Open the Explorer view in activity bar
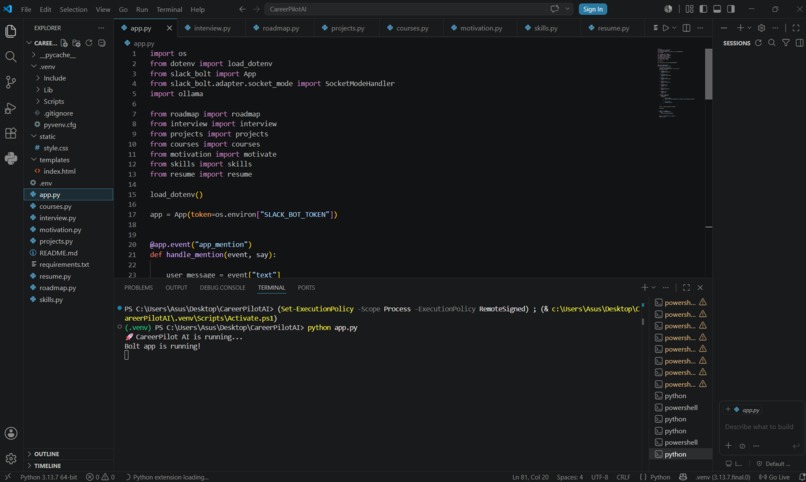Viewport: 806px width, 482px height. (11, 31)
